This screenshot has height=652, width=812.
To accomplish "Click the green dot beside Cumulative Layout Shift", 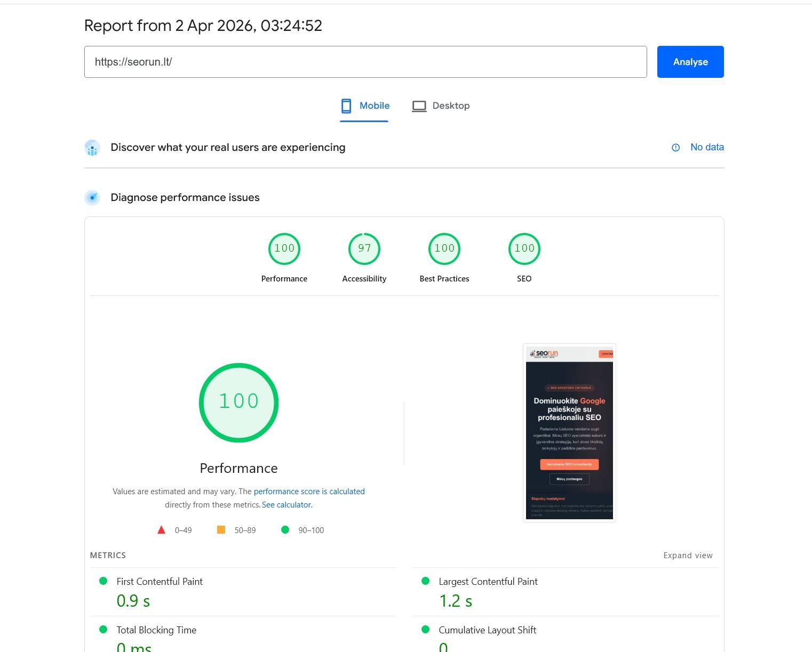I will pyautogui.click(x=425, y=629).
